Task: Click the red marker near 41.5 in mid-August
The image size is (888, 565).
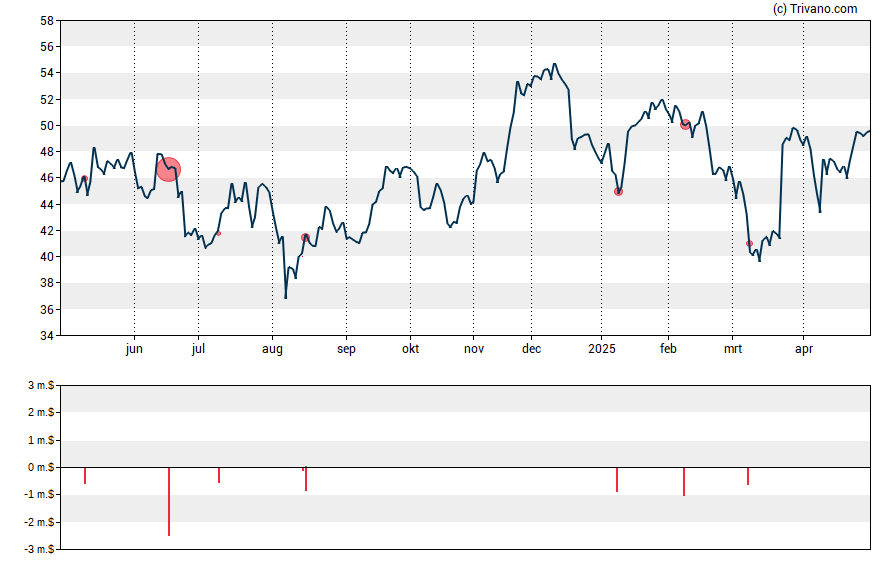Action: [306, 238]
